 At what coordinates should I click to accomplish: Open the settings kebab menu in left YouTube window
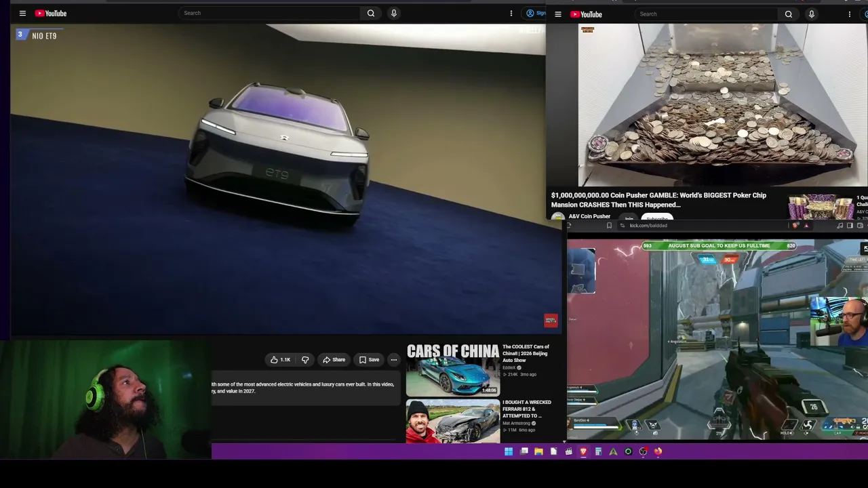(511, 13)
